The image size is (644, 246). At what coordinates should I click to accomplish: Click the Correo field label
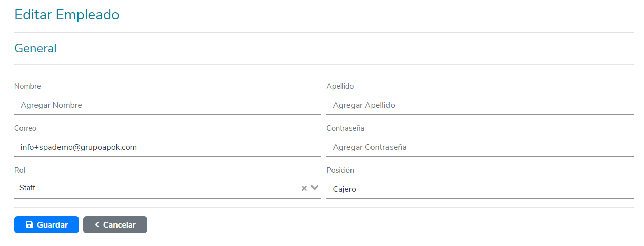pyautogui.click(x=26, y=128)
